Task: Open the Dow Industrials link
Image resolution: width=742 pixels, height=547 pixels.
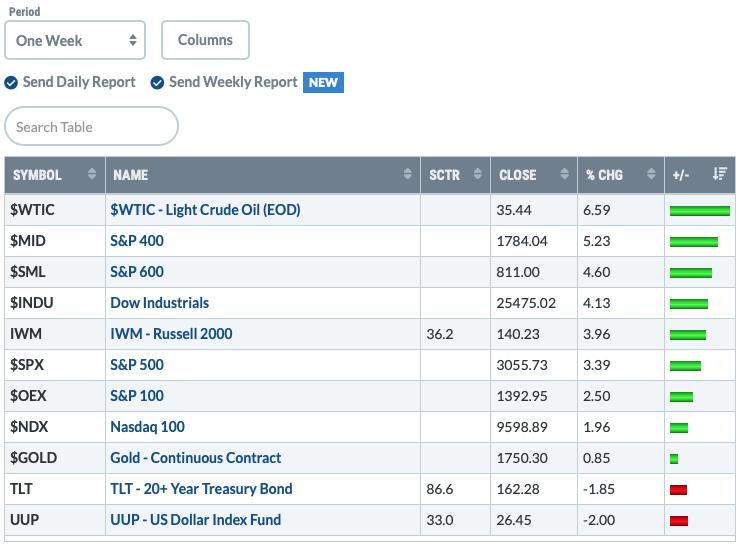Action: (159, 303)
